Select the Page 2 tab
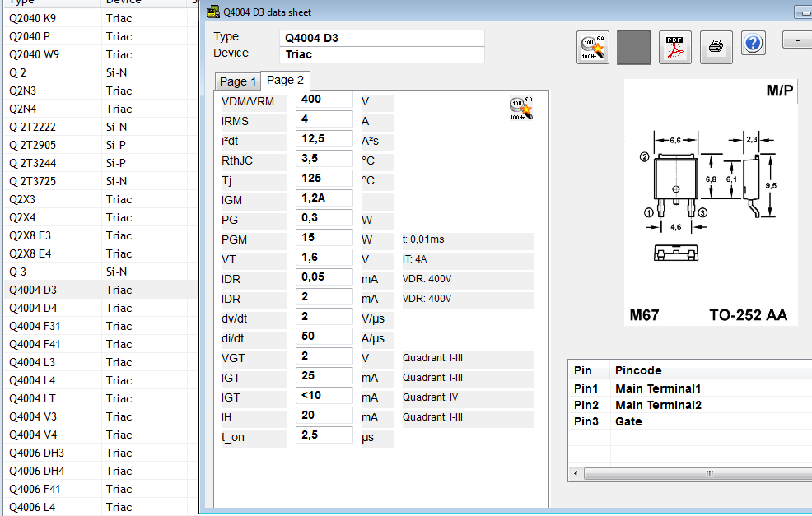The height and width of the screenshot is (516, 812). click(285, 80)
